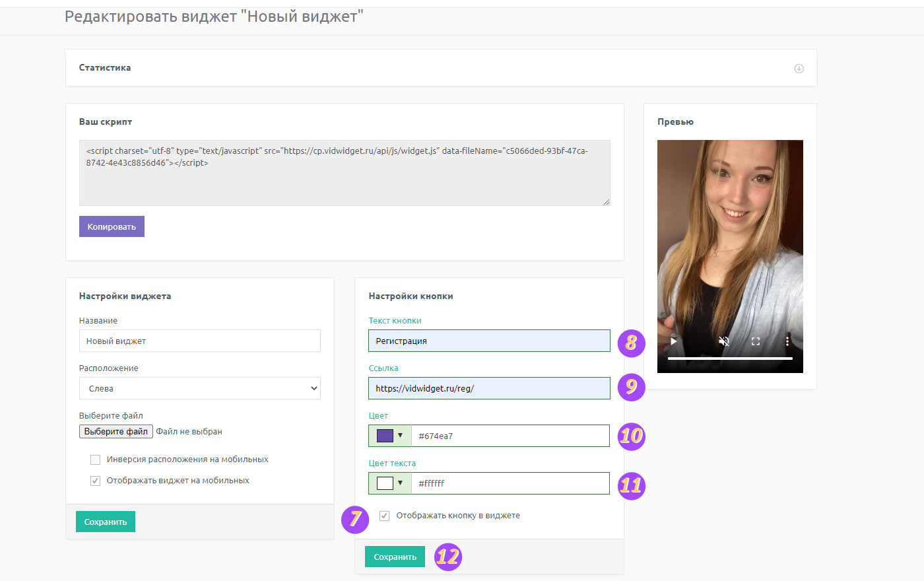Toggle Отображать кнопку в виджете checkbox
This screenshot has width=924, height=581.
pyautogui.click(x=384, y=516)
